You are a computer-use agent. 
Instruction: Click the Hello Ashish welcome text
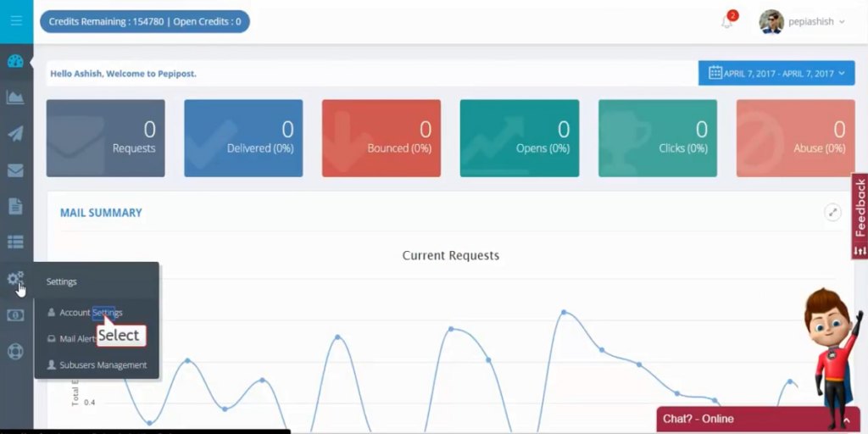(x=124, y=73)
